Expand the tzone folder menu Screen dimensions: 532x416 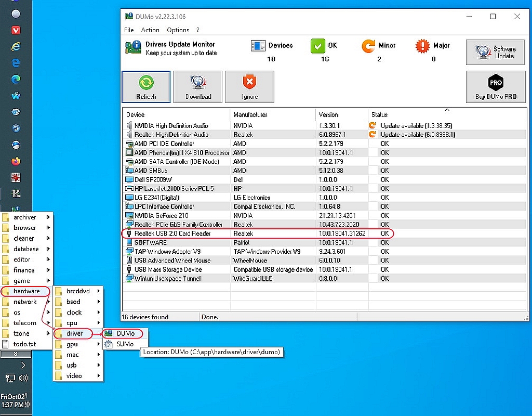(26, 333)
